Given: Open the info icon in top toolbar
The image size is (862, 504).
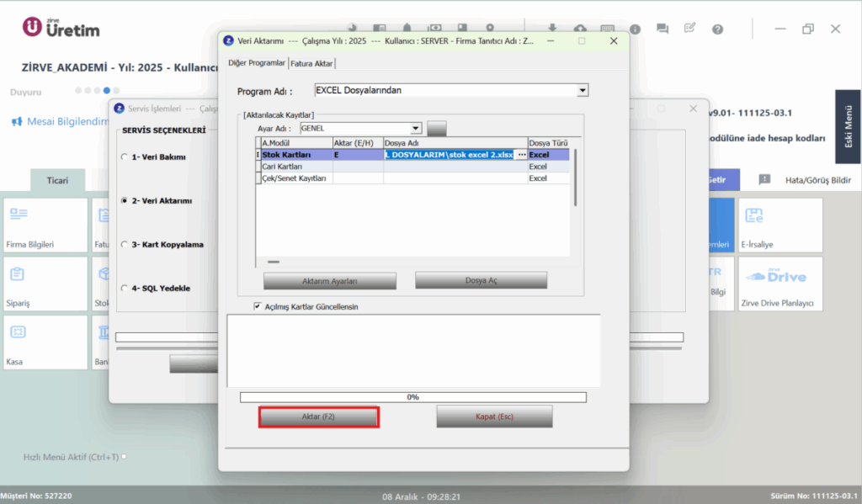Looking at the screenshot, I should point(635,29).
